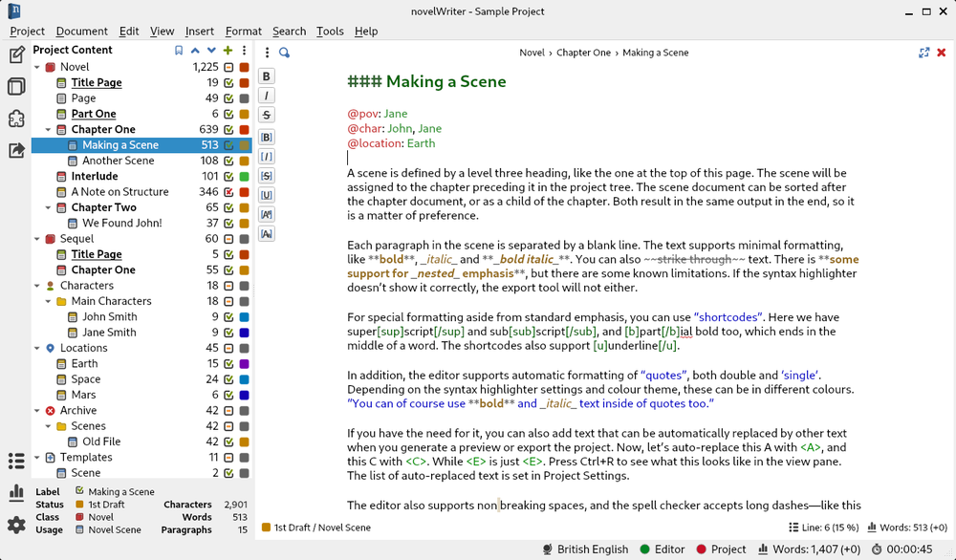
Task: Apply subscript shortcode button
Action: coord(267,234)
